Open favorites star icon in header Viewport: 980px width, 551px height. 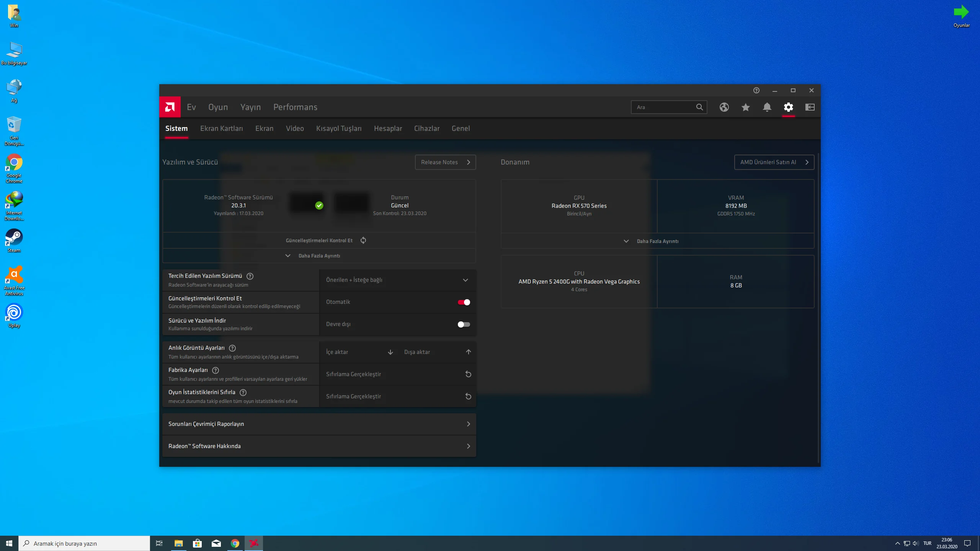745,107
